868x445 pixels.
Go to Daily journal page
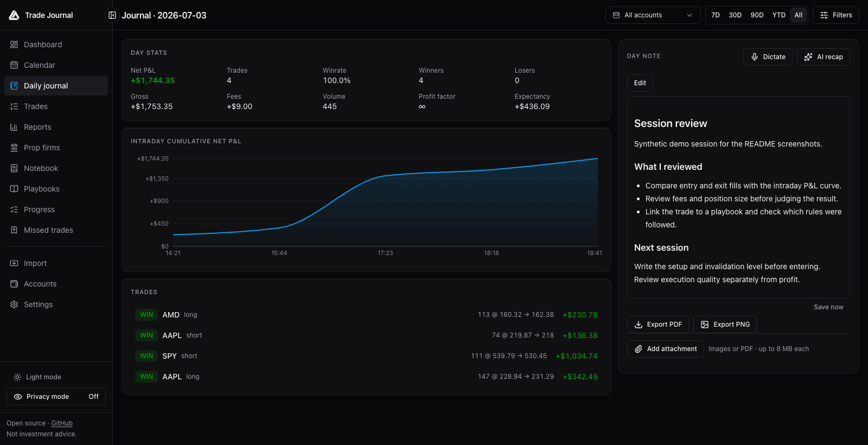tap(56, 86)
